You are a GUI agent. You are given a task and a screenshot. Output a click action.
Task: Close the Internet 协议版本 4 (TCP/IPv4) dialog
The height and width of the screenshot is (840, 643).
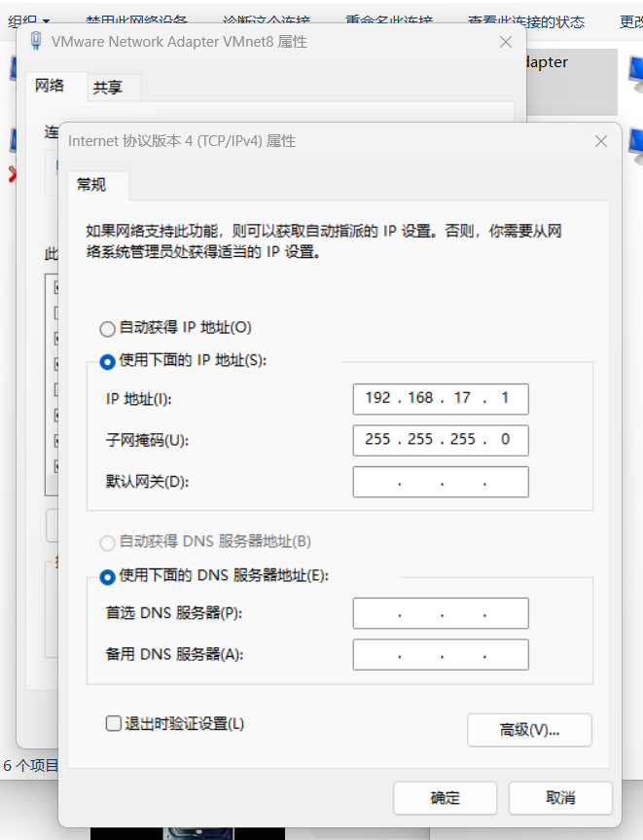point(601,141)
